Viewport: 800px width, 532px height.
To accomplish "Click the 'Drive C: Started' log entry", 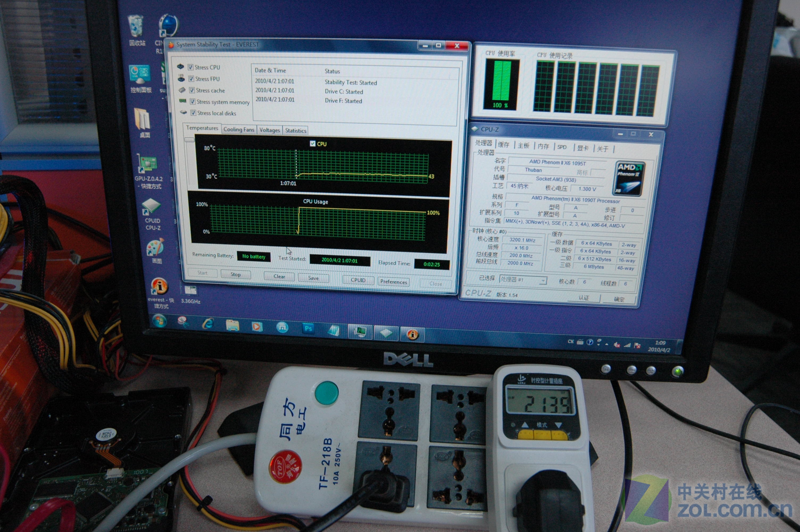I will (344, 92).
